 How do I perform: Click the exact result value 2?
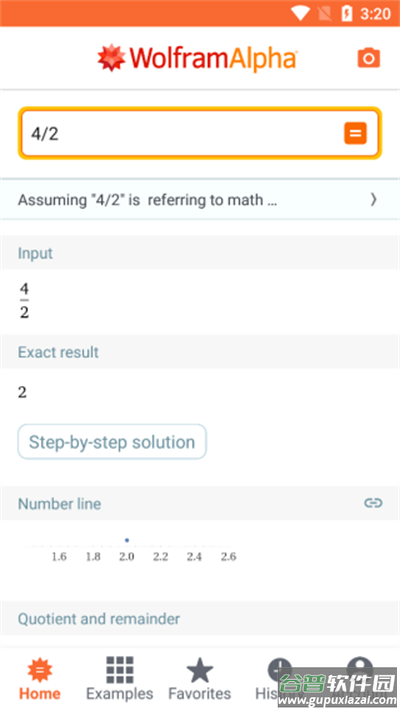(22, 392)
